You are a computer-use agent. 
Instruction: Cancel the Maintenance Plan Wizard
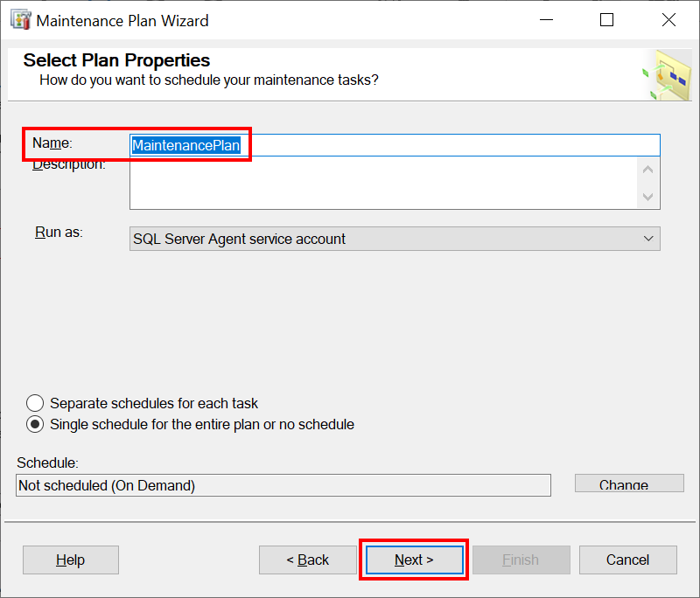click(x=627, y=560)
